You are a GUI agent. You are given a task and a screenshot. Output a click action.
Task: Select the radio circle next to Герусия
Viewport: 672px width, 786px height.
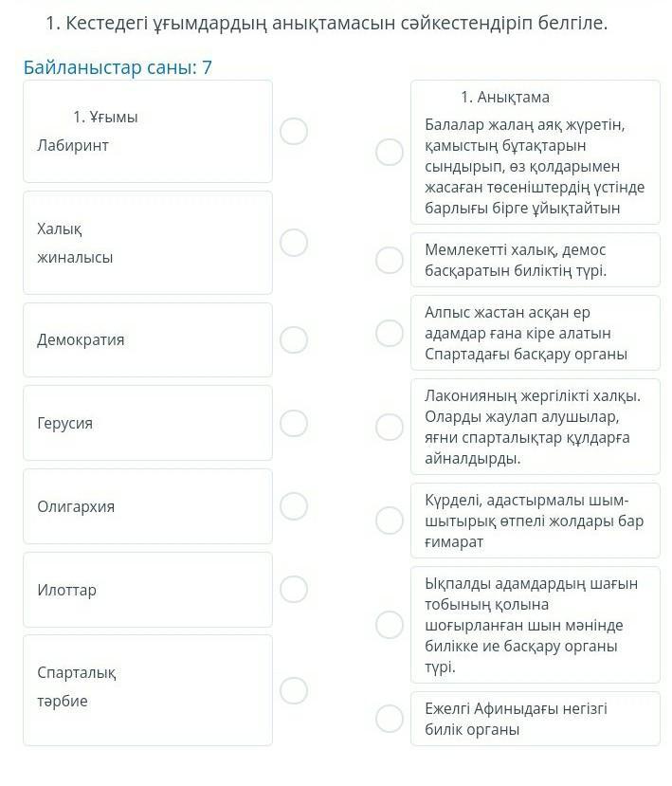(294, 423)
